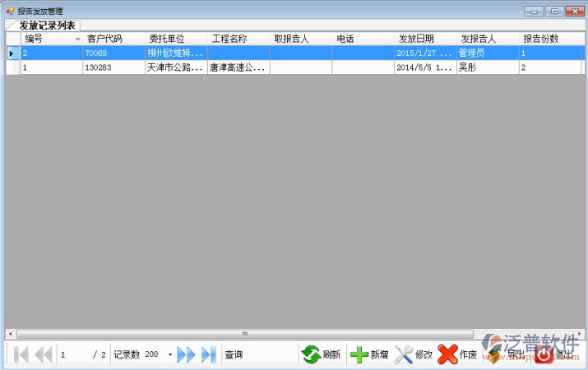Select the 唐津高速公 project cell
Screen dimensions: 588x370
[238, 67]
